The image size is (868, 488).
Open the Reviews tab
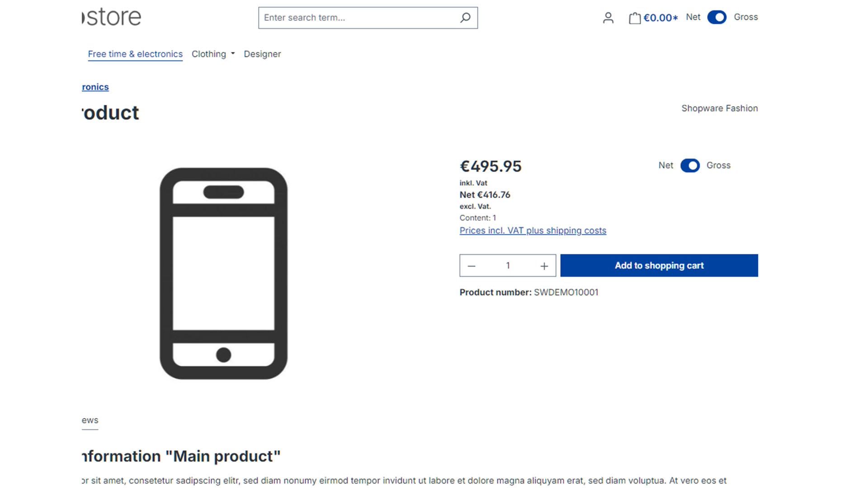(x=90, y=420)
